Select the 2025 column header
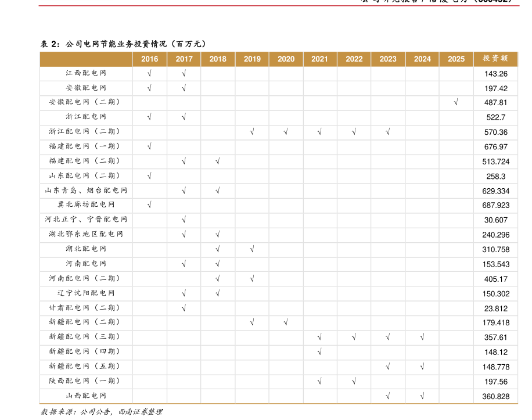This screenshot has width=532, height=420. point(456,59)
